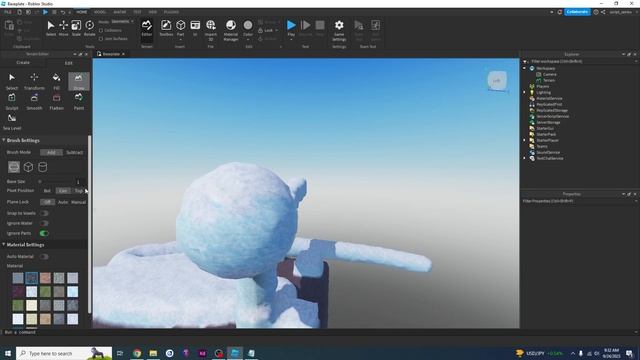Open the Mode dropdown in the ribbon
Viewport: 640px width, 360px height.
(x=122, y=22)
